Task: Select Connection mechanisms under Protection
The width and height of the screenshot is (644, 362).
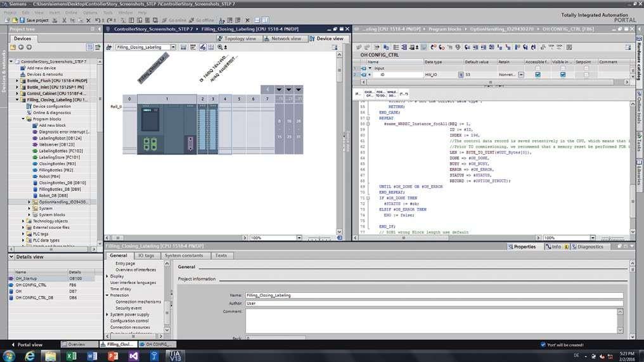Action: coord(138,302)
